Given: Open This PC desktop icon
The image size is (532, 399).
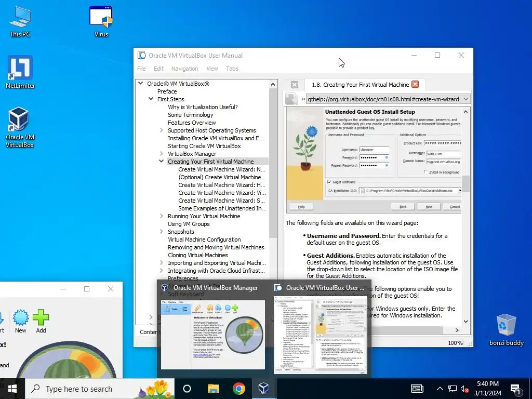Looking at the screenshot, I should pos(20,21).
